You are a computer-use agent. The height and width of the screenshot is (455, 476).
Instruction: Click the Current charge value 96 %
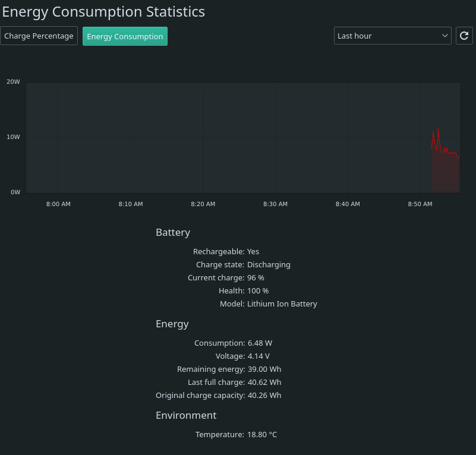pyautogui.click(x=256, y=277)
